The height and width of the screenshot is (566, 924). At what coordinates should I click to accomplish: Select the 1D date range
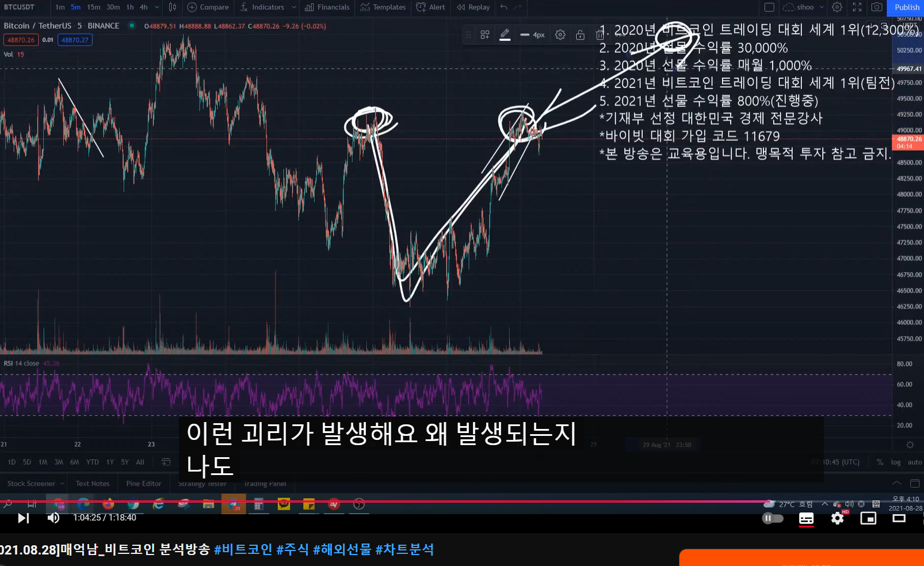tap(12, 462)
